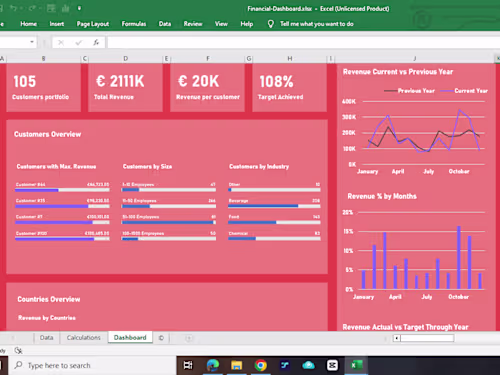Screen dimensions: 500x375
Task: Open Google Chrome from the taskbar
Action: 260,365
